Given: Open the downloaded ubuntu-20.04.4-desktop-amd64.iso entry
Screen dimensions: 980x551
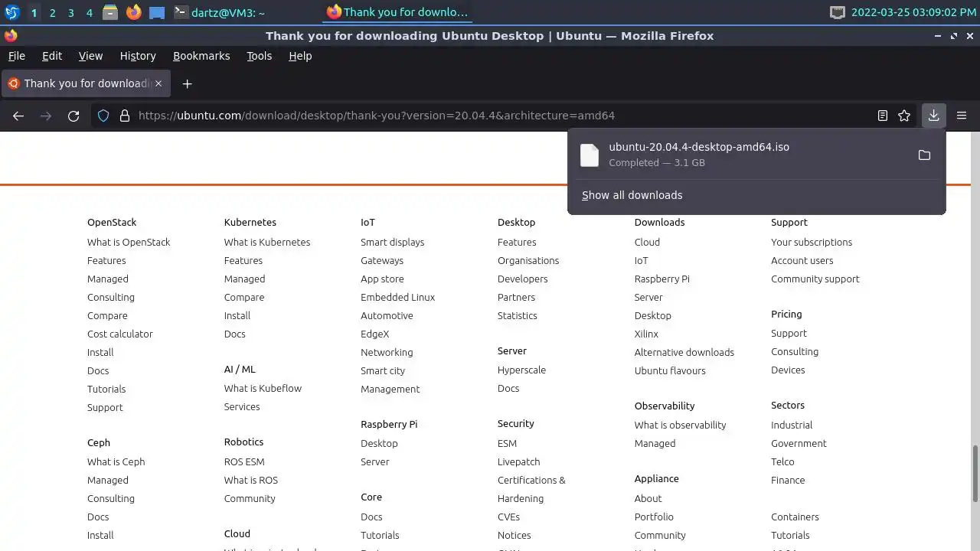Looking at the screenshot, I should click(741, 154).
